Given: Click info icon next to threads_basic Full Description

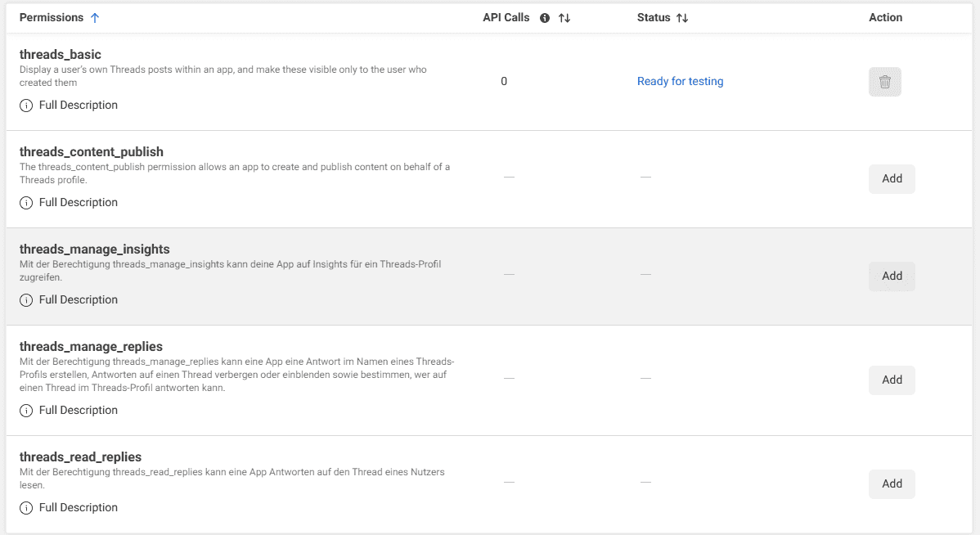Looking at the screenshot, I should (25, 105).
